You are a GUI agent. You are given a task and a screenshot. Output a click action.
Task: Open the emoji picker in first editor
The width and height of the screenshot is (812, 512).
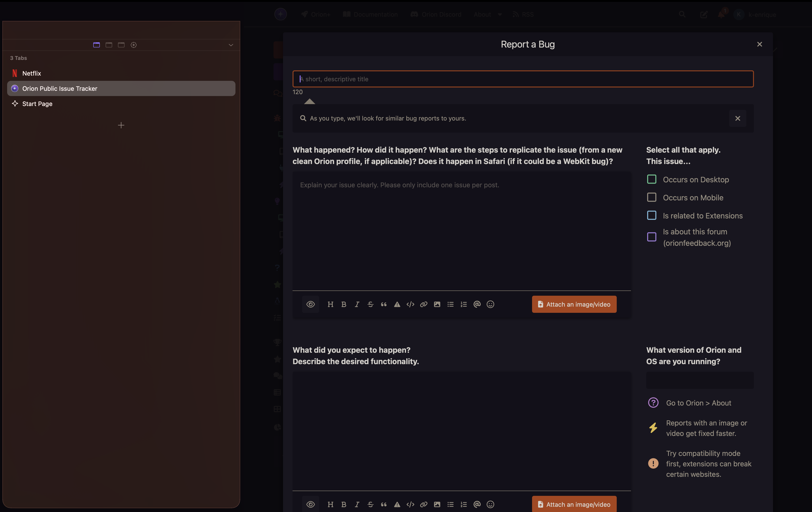[490, 304]
